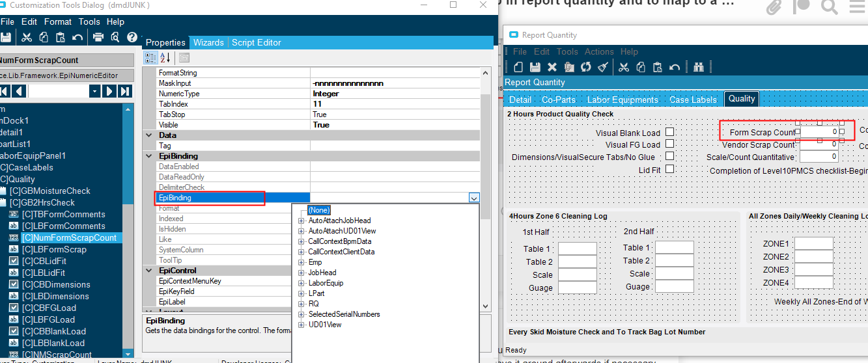Image resolution: width=868 pixels, height=363 pixels.
Task: Open the Format menu in Customization Tools
Action: 58,21
